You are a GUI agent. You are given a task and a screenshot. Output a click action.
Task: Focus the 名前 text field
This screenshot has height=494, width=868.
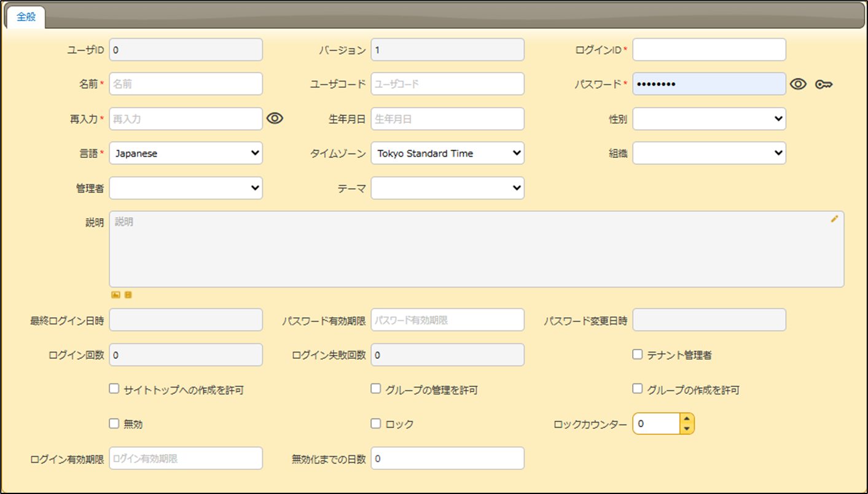(x=186, y=84)
